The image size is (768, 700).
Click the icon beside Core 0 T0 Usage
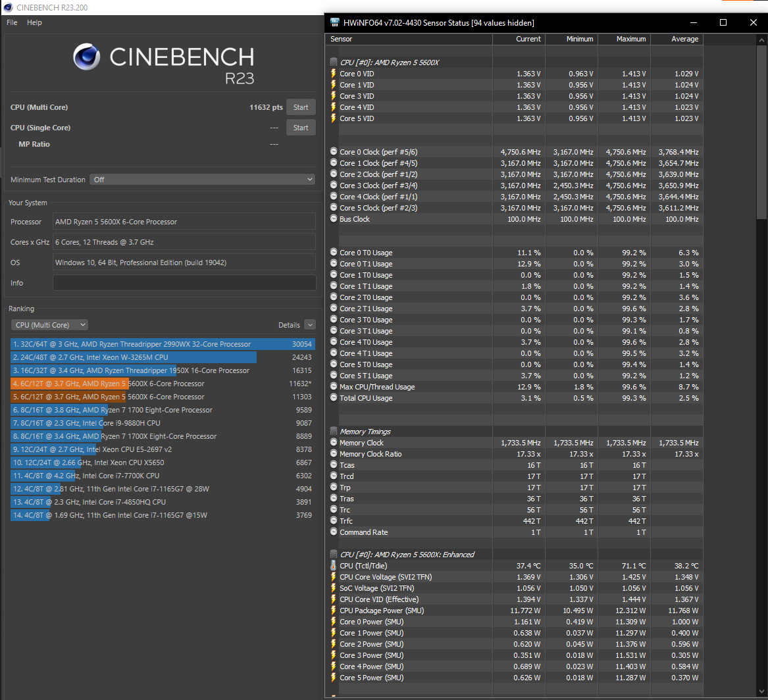(334, 252)
